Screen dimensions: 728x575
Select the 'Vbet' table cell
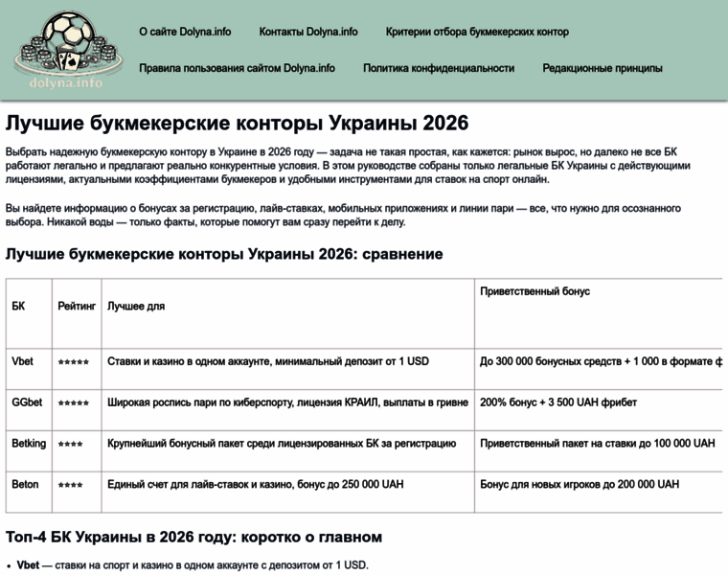(29, 369)
